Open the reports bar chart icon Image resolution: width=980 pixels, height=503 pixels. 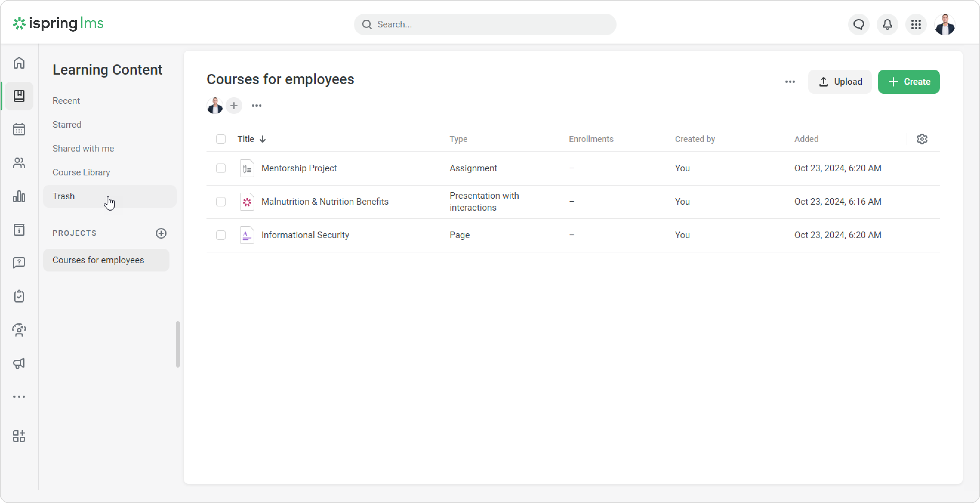[x=19, y=197]
